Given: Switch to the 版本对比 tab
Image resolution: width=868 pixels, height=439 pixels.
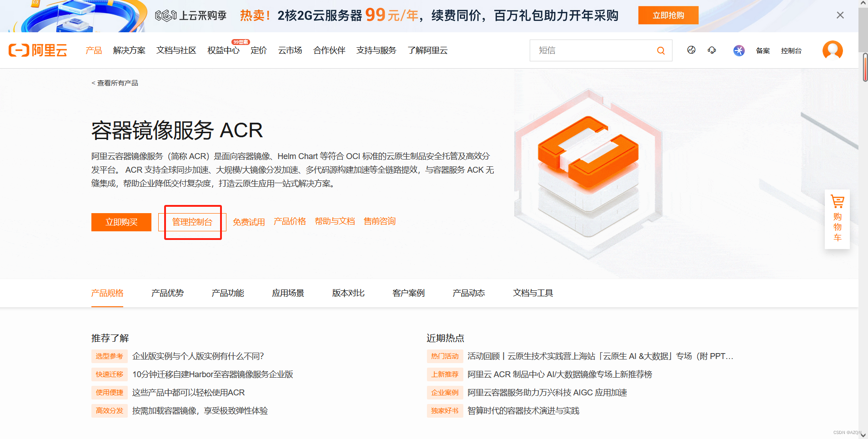Looking at the screenshot, I should click(x=348, y=293).
